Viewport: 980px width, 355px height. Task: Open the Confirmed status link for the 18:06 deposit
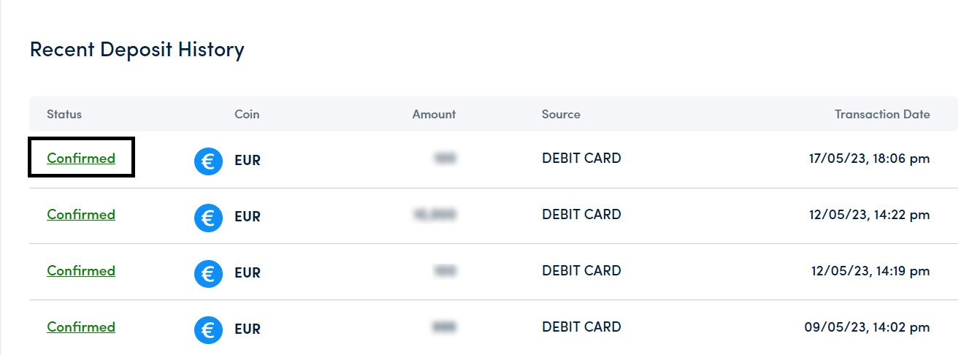tap(81, 158)
